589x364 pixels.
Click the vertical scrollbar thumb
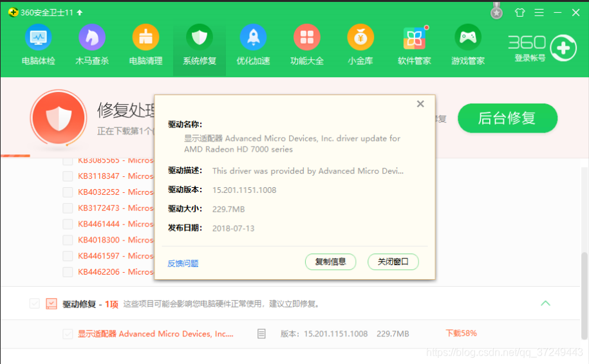[x=584, y=295]
